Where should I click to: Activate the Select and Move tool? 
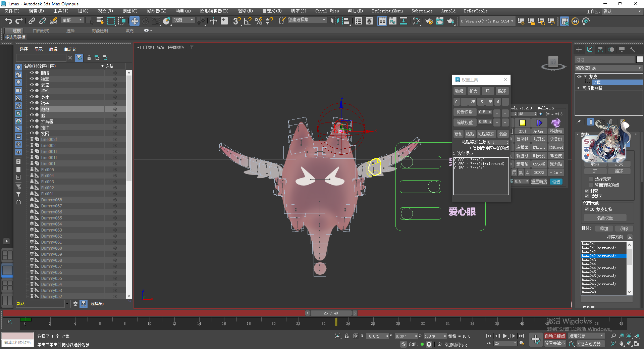click(x=135, y=21)
